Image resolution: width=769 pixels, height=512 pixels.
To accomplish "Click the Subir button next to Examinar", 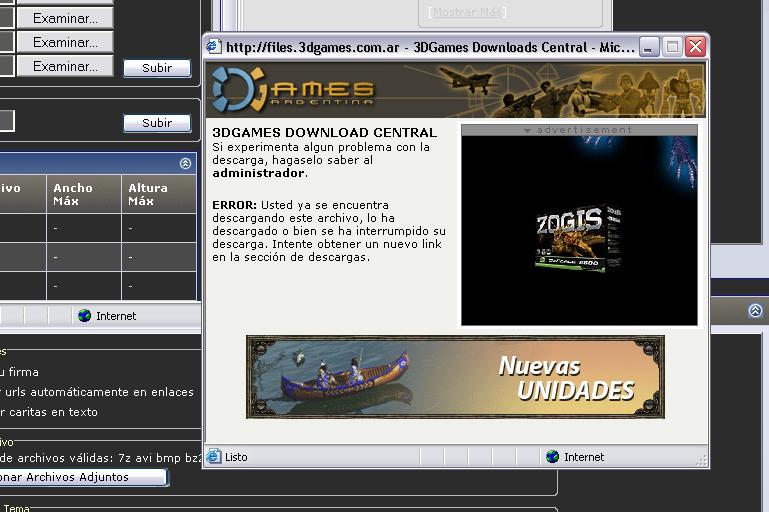I will pos(157,68).
